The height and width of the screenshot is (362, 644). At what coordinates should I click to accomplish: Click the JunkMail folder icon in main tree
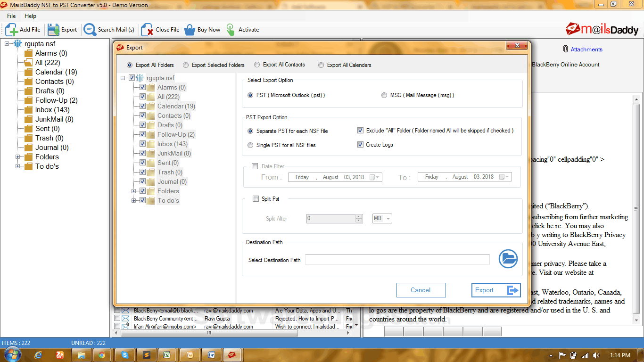(28, 119)
